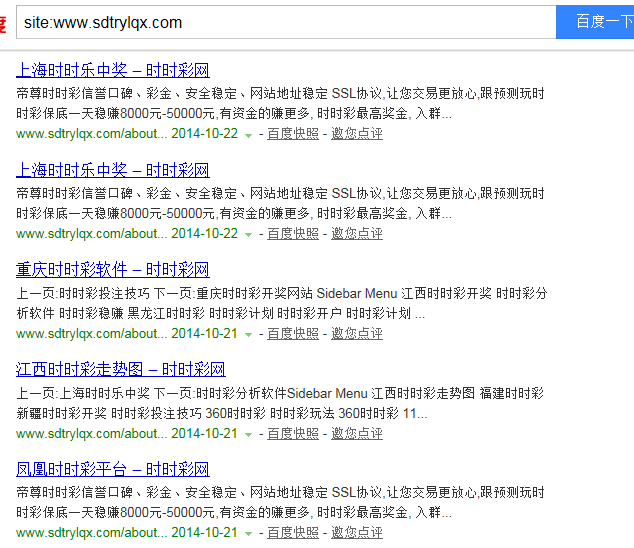This screenshot has width=634, height=548.
Task: Click the green www.sdtrylqx.com/about... URL under 重庆时时彩软件
Action: pyautogui.click(x=91, y=334)
